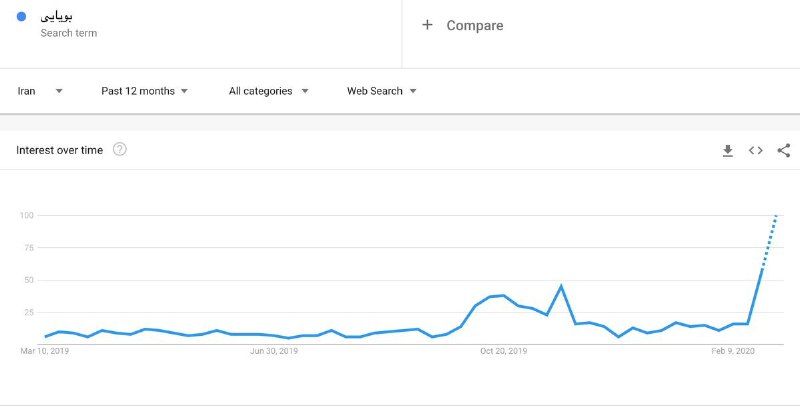
Task: Click the Jun 30, 2019 axis label
Action: pos(274,351)
